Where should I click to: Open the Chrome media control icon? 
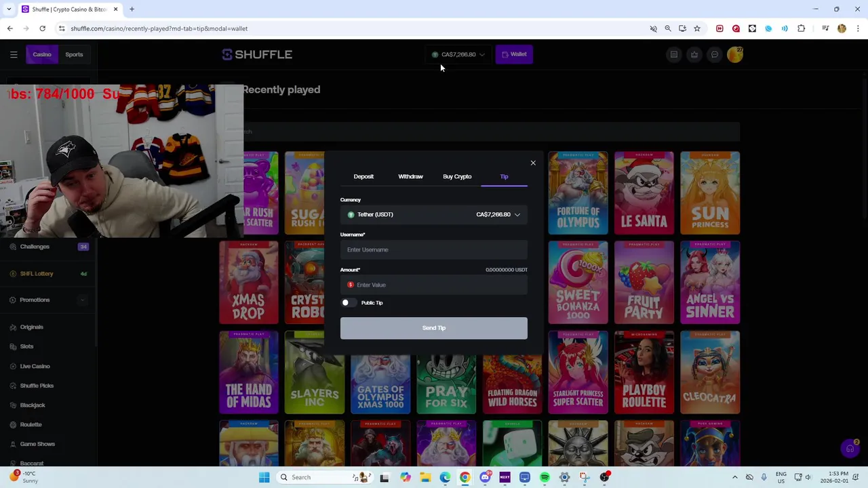825,28
